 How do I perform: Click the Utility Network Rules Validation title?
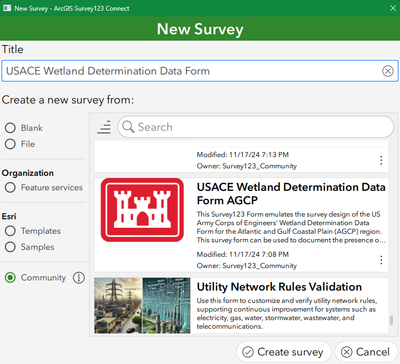[279, 287]
